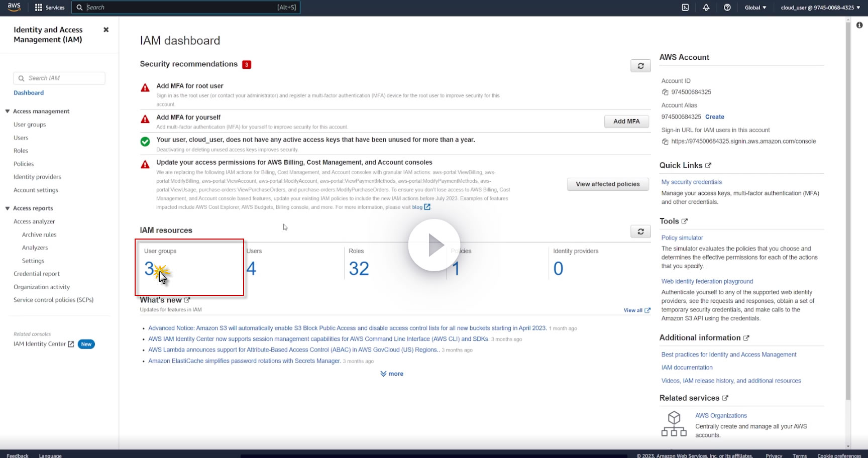
Task: Open the Related services external icon
Action: pos(725,398)
